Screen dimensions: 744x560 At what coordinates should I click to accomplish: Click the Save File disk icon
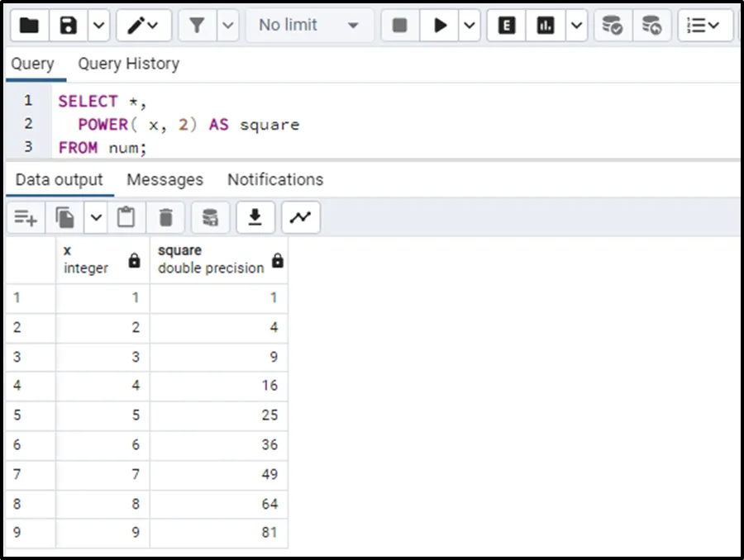[x=69, y=26]
